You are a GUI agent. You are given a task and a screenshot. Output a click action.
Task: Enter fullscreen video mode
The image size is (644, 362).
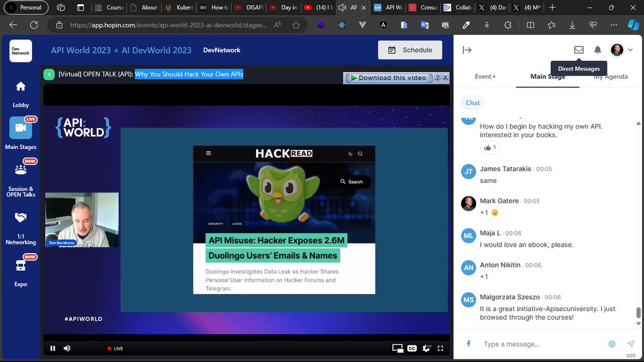click(x=441, y=348)
